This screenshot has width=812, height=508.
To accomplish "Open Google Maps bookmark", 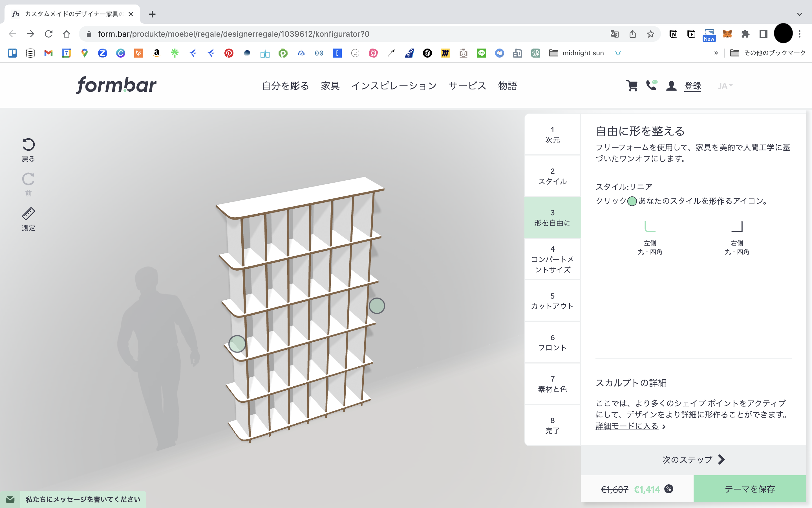I will point(85,53).
